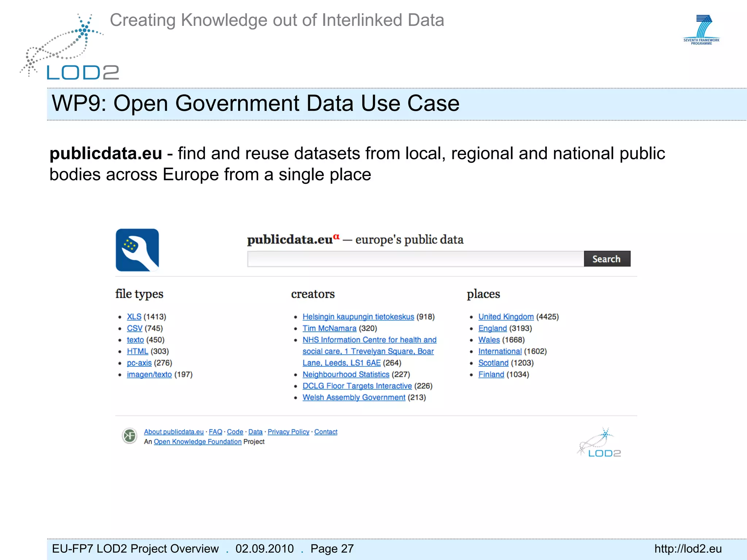Open the NHS Information Centre creator link
This screenshot has height=560, width=747.
click(x=369, y=351)
